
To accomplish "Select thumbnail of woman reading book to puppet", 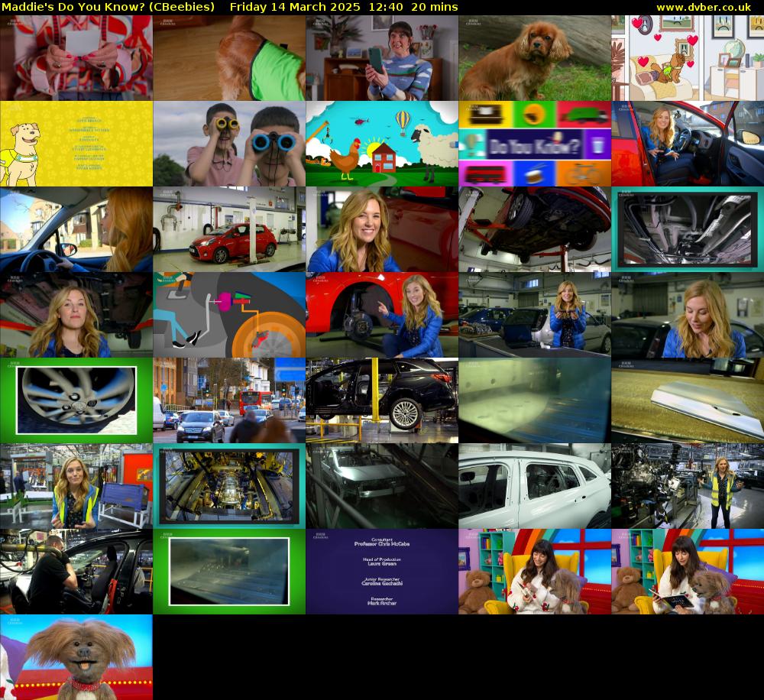I will 688,572.
